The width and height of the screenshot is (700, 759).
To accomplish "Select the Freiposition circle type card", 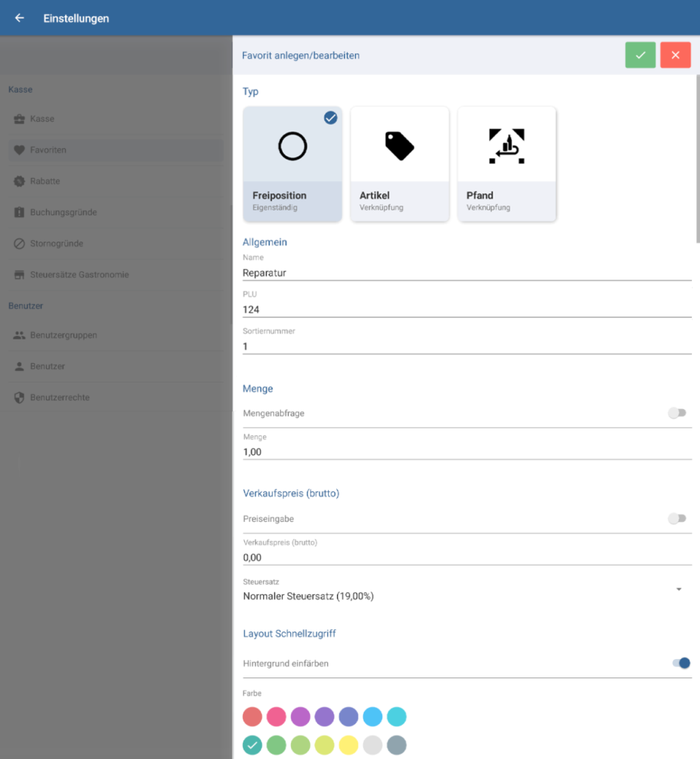I will click(293, 163).
